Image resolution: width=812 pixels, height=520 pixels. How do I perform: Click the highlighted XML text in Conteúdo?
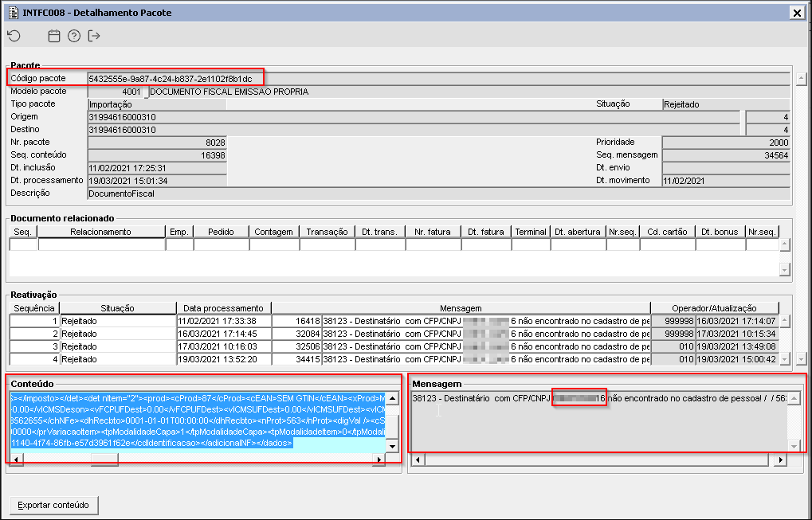point(198,420)
